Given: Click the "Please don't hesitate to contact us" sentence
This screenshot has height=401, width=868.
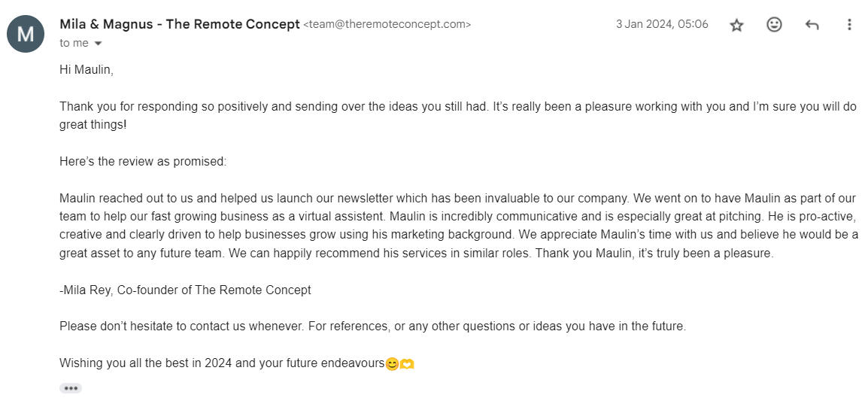Looking at the screenshot, I should tap(372, 327).
